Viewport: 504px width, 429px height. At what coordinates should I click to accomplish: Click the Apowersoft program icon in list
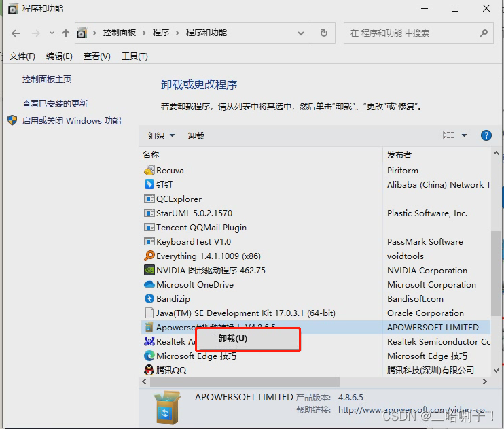pos(149,327)
